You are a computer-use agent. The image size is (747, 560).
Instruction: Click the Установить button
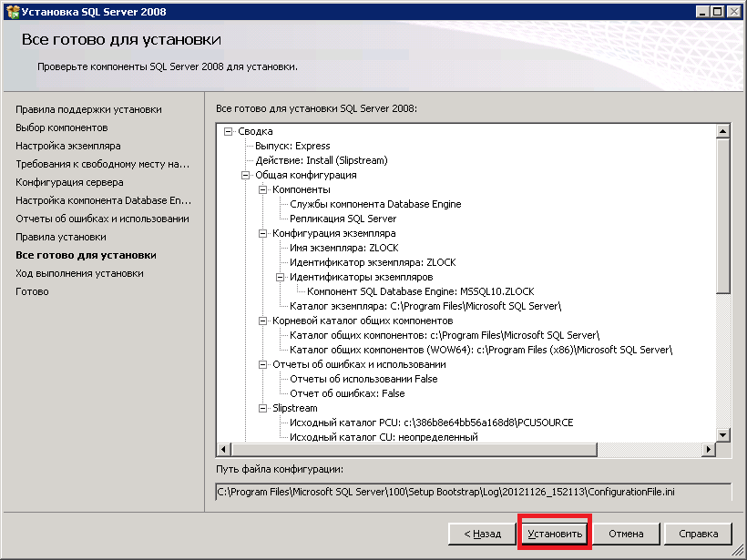pos(554,534)
